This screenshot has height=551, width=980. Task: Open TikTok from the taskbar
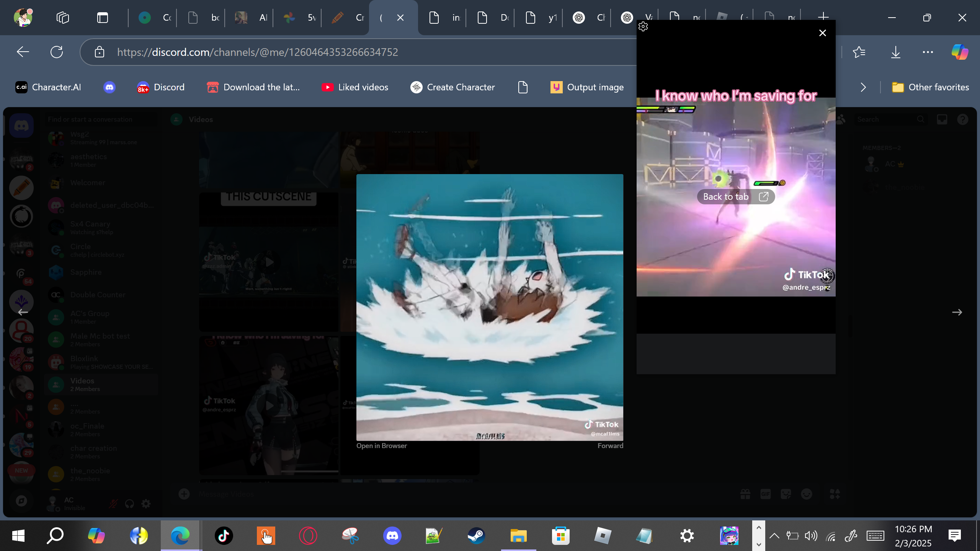click(224, 536)
